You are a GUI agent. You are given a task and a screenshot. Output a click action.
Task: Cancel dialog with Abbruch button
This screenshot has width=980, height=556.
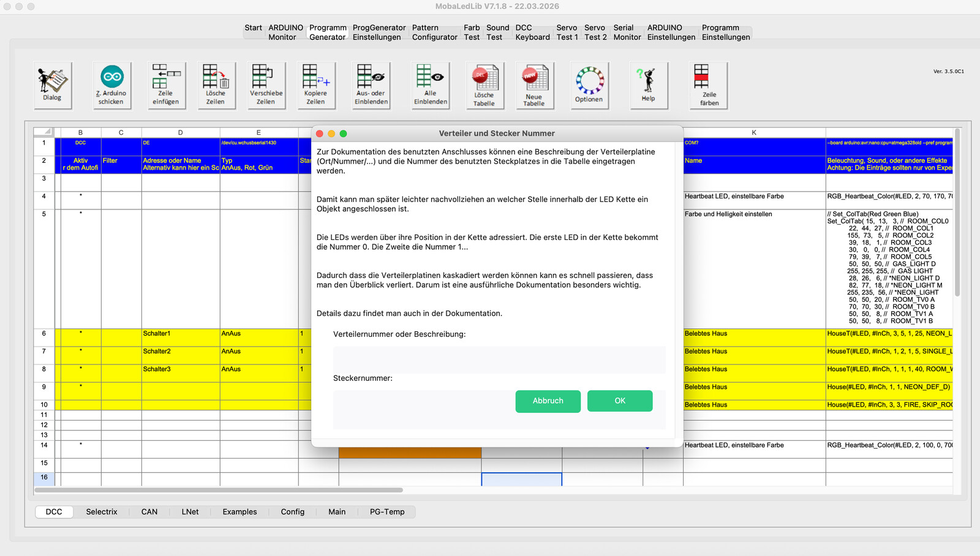point(548,401)
